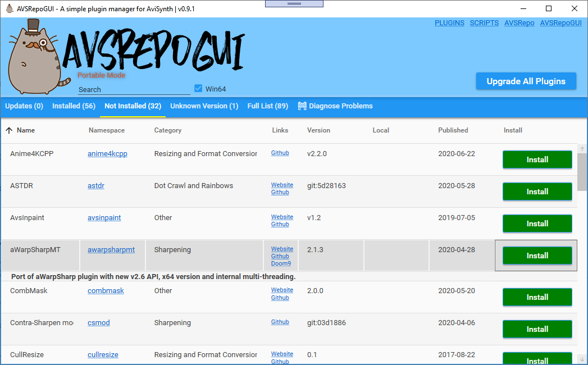The height and width of the screenshot is (365, 588).
Task: Open the anime4kcpp namespace link
Action: coord(107,154)
